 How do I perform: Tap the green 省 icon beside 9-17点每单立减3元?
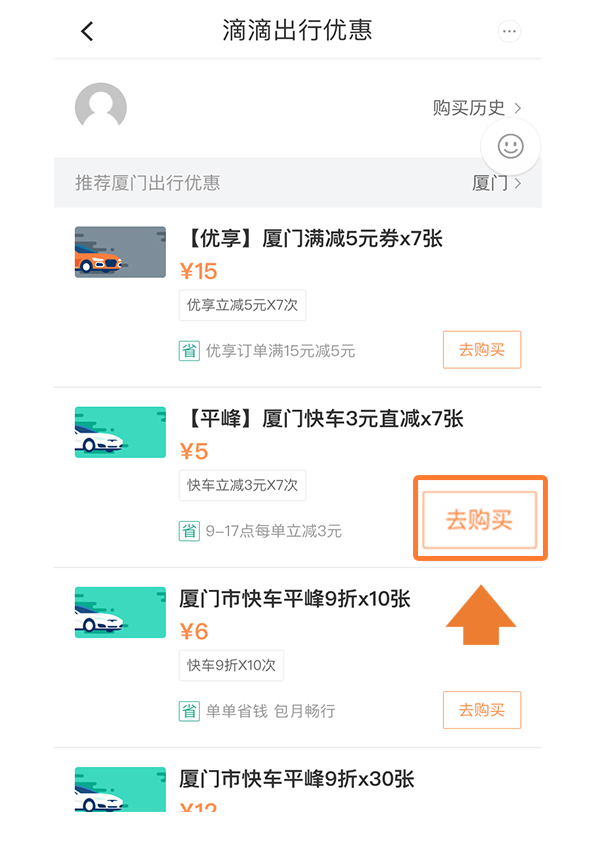coord(189,530)
